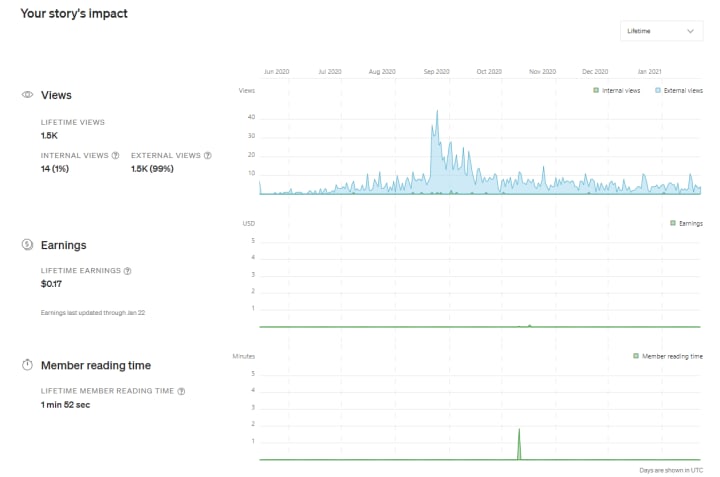
Task: Click the Oct 2020 axis label
Action: (489, 72)
